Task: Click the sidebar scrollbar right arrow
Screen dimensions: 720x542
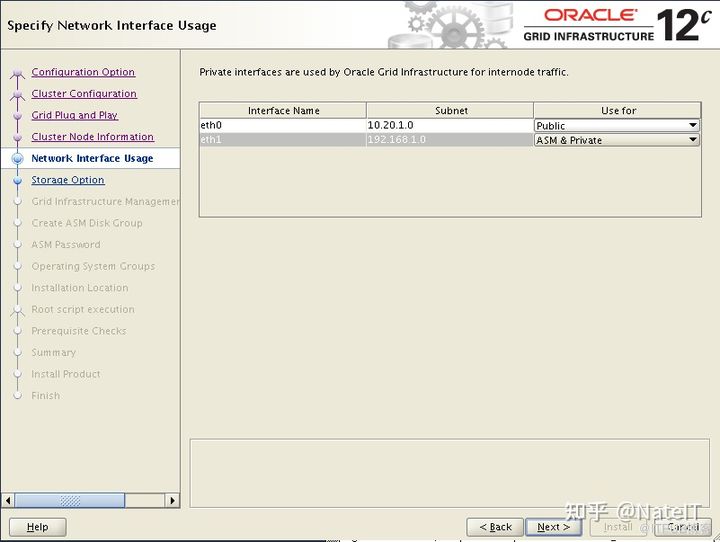Action: (172, 500)
